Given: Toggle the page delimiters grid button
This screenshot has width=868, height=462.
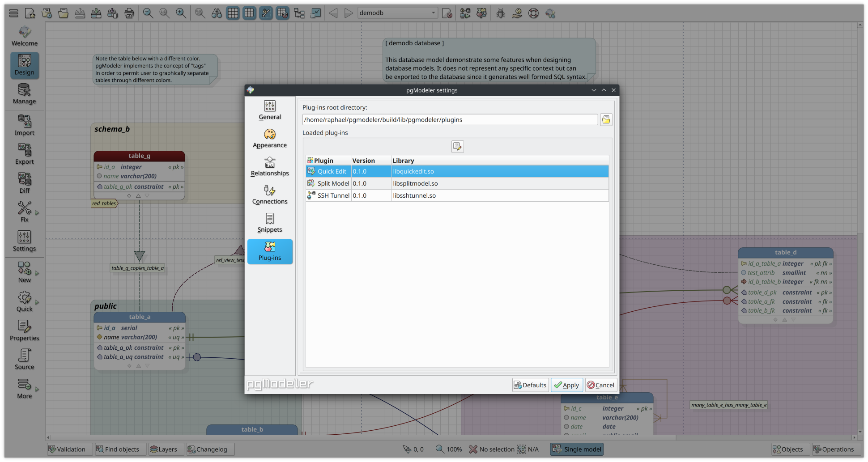Looking at the screenshot, I should [x=250, y=13].
